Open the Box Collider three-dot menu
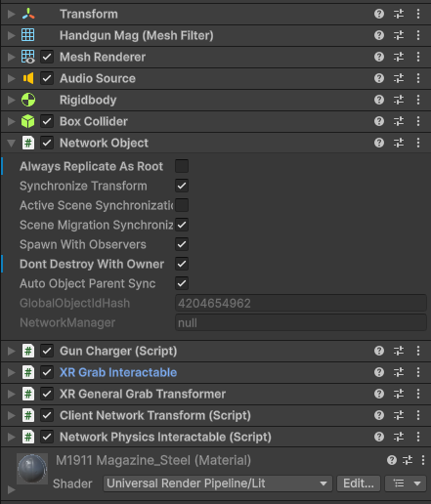Screen dimensions: 431x504 click(418, 121)
